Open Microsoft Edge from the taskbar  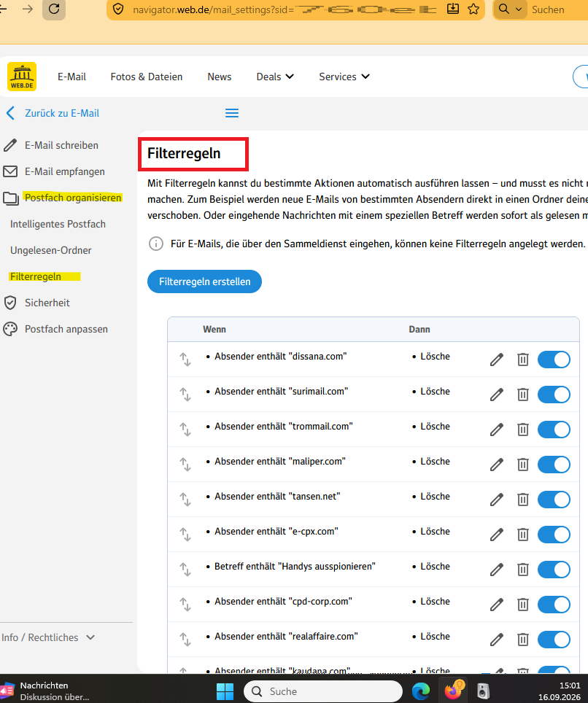421,691
